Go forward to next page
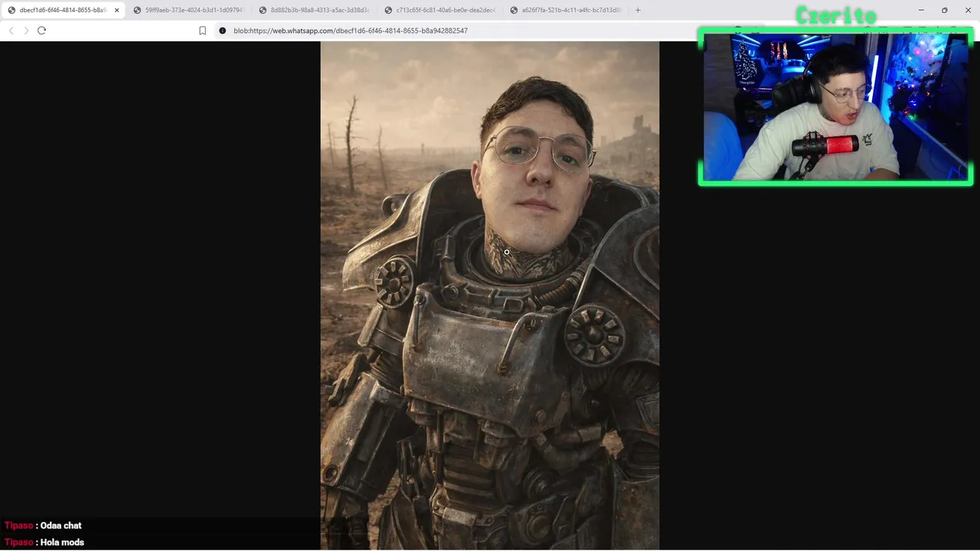Image resolution: width=980 pixels, height=551 pixels. click(26, 31)
